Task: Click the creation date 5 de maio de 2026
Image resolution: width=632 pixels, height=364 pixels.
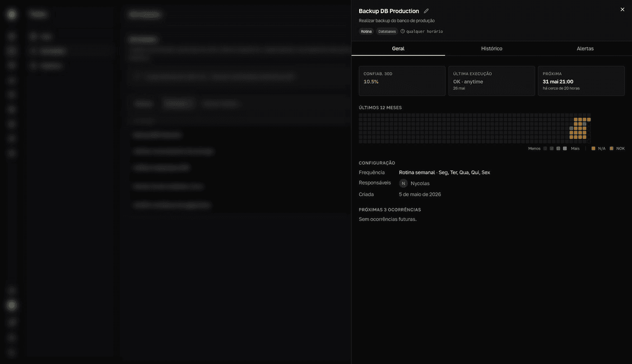Action: (x=420, y=195)
